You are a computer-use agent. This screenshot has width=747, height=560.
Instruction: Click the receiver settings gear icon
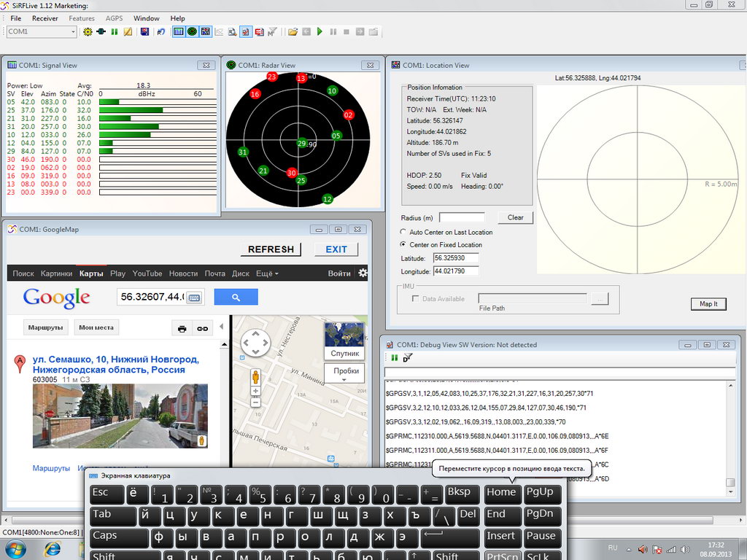click(x=88, y=32)
